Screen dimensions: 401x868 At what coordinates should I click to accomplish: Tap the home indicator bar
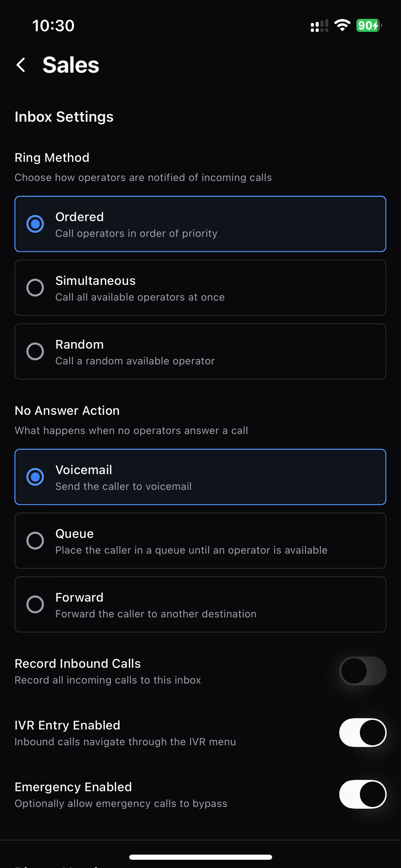click(x=200, y=857)
